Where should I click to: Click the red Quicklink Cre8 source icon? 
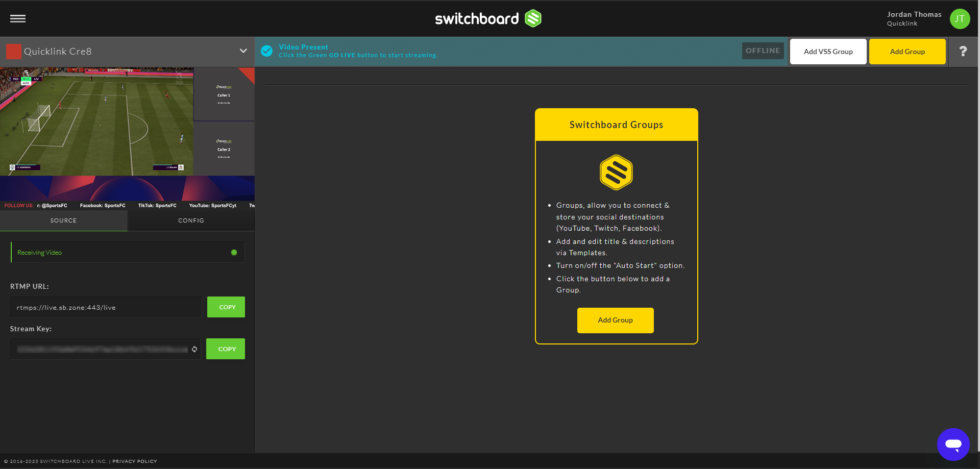tap(14, 52)
